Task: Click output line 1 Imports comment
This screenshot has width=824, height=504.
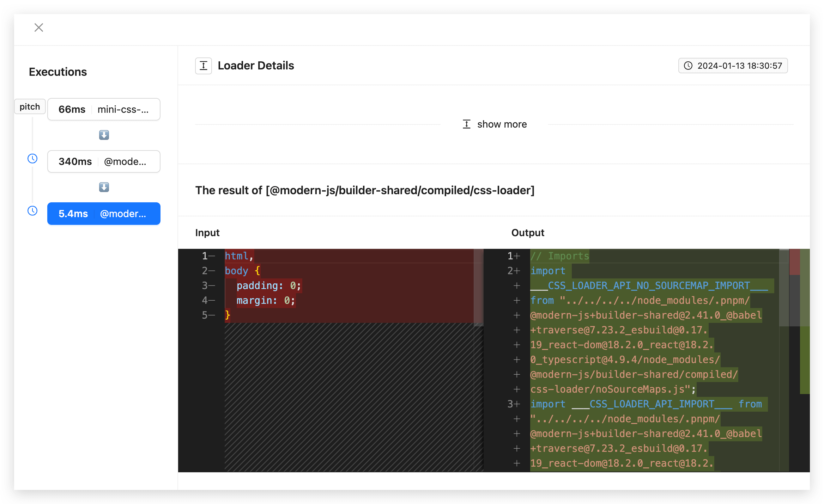Action: tap(560, 256)
